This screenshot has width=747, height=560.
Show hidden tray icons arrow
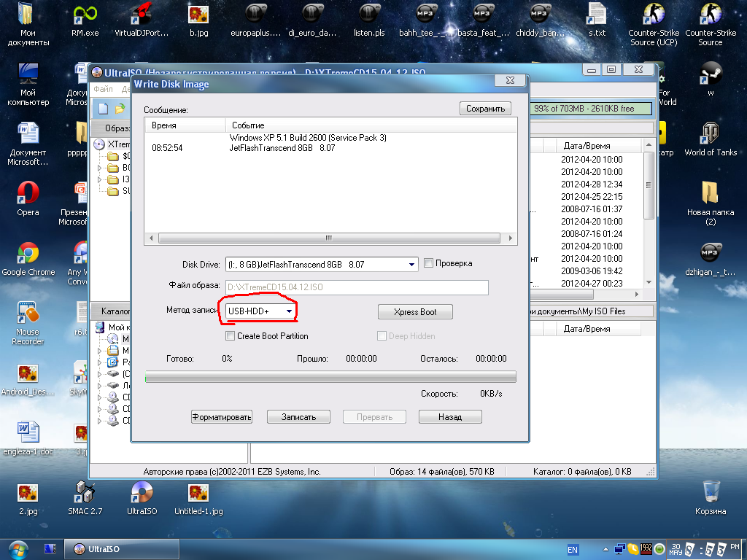[x=605, y=549]
